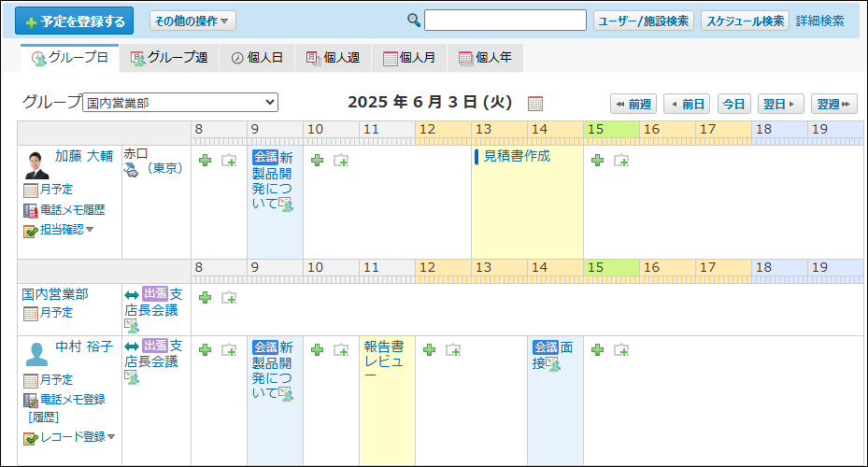Click the 今日 button

(733, 104)
